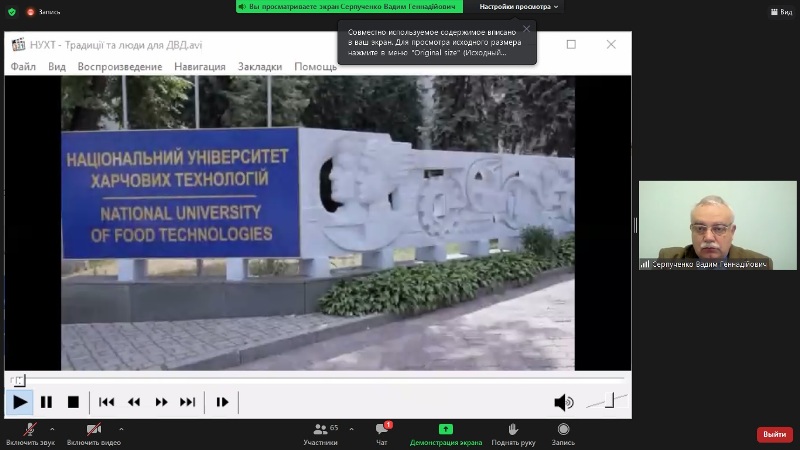Click Демонстрация экрана share screen

(445, 435)
